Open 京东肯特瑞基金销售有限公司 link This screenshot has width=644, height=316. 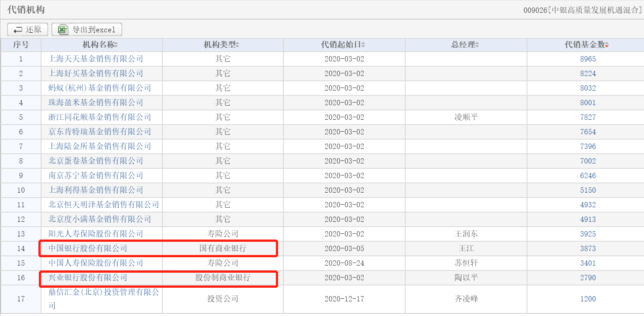tap(100, 132)
